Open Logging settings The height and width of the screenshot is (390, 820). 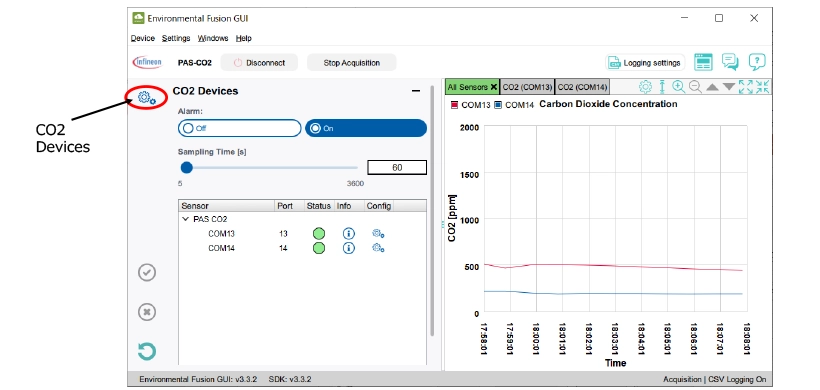coord(645,63)
